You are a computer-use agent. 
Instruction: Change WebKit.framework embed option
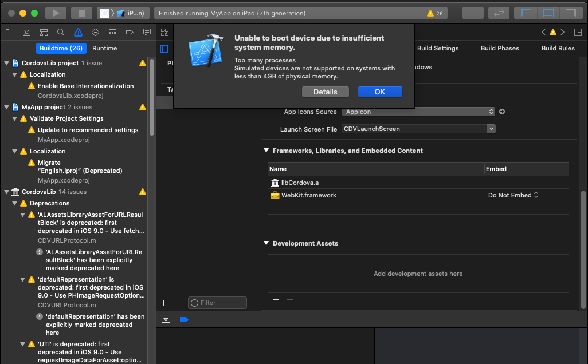tap(513, 195)
